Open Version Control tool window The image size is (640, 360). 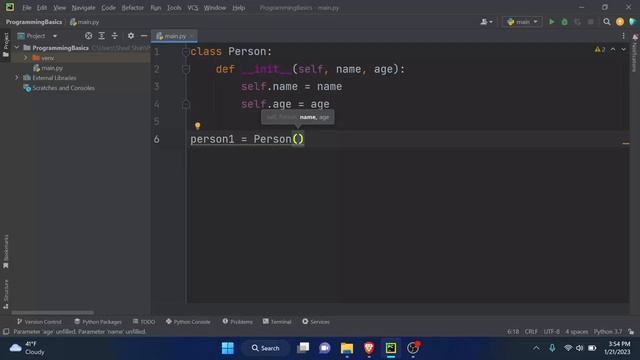(39, 322)
